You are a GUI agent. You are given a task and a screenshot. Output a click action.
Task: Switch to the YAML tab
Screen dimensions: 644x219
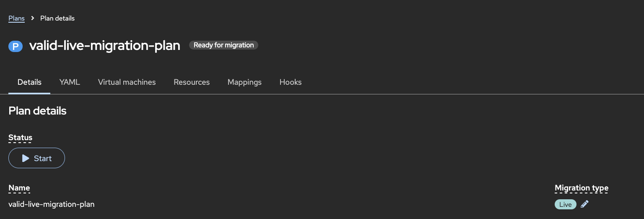[70, 82]
